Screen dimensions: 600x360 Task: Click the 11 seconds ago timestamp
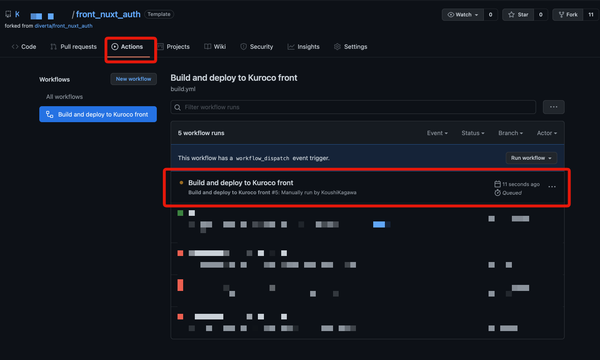(521, 184)
